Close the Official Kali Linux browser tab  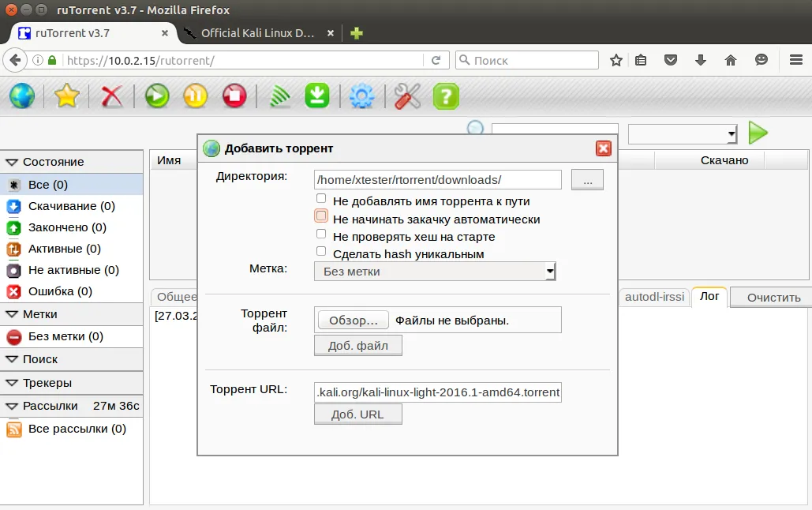331,33
